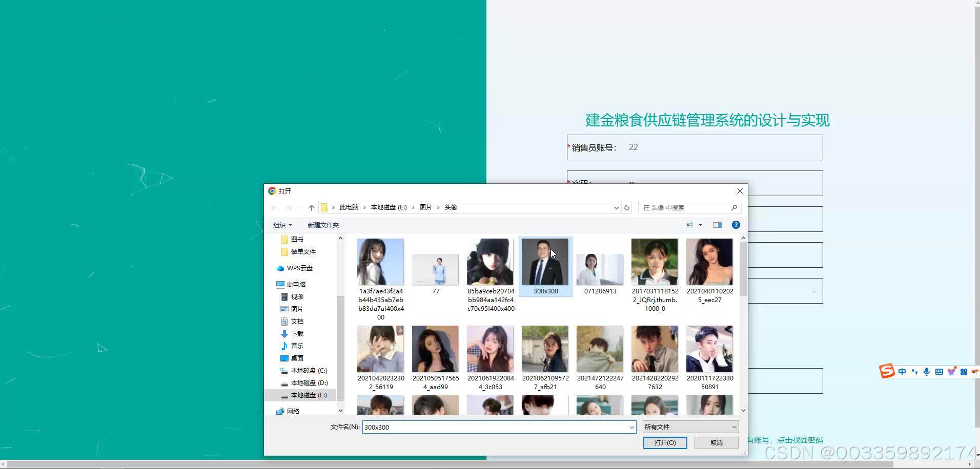This screenshot has height=469, width=980.
Task: Select the 20170311181522_JQRrj thumbnail
Action: pos(655,262)
